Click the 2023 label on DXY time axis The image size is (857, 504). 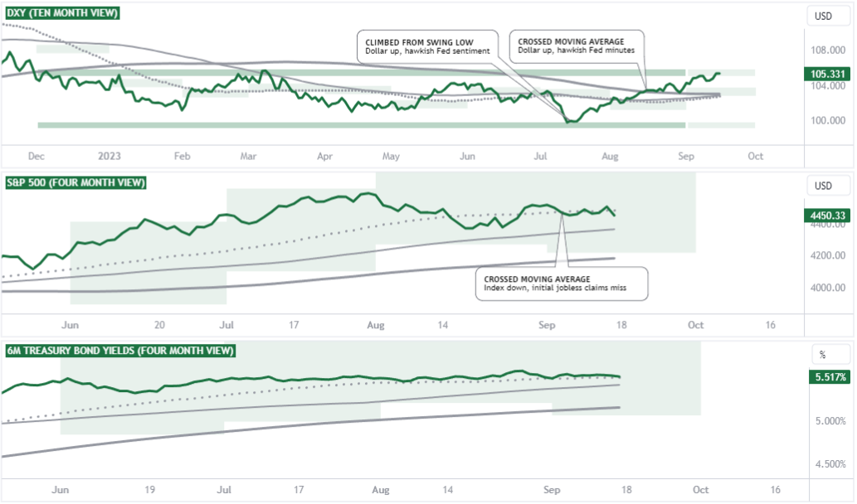pyautogui.click(x=109, y=156)
